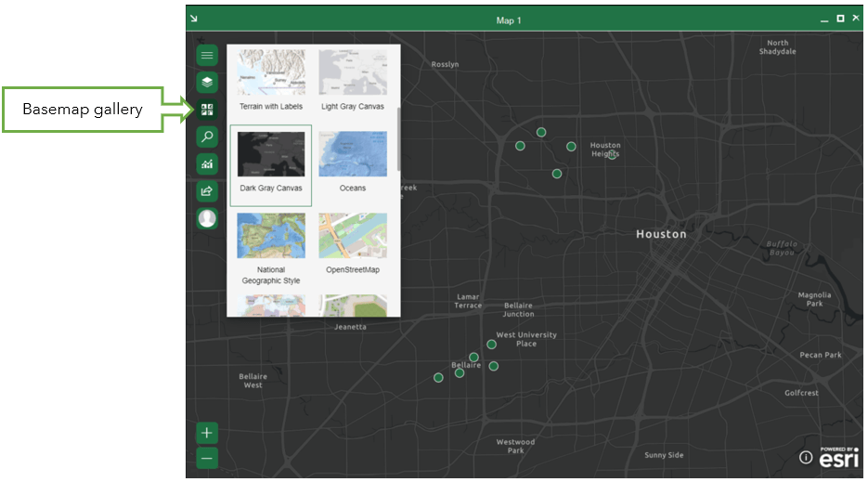Click the West University Place label

pyautogui.click(x=526, y=339)
